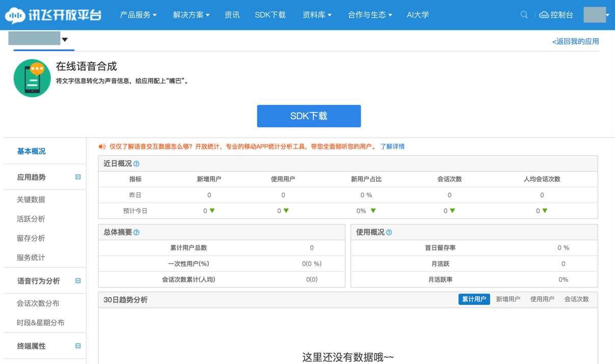This screenshot has width=615, height=364.
Task: Click the 在线语音合成 phone app icon
Action: (32, 78)
